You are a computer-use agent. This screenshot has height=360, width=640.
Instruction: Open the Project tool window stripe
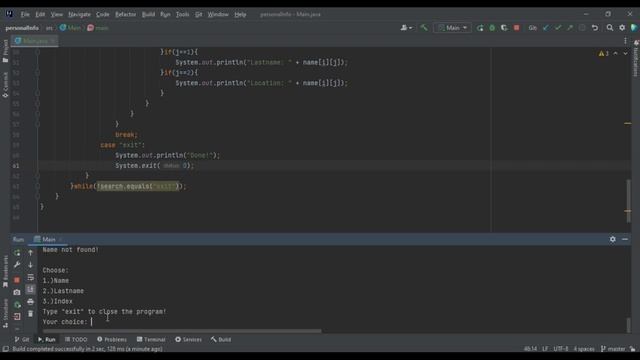pos(5,51)
